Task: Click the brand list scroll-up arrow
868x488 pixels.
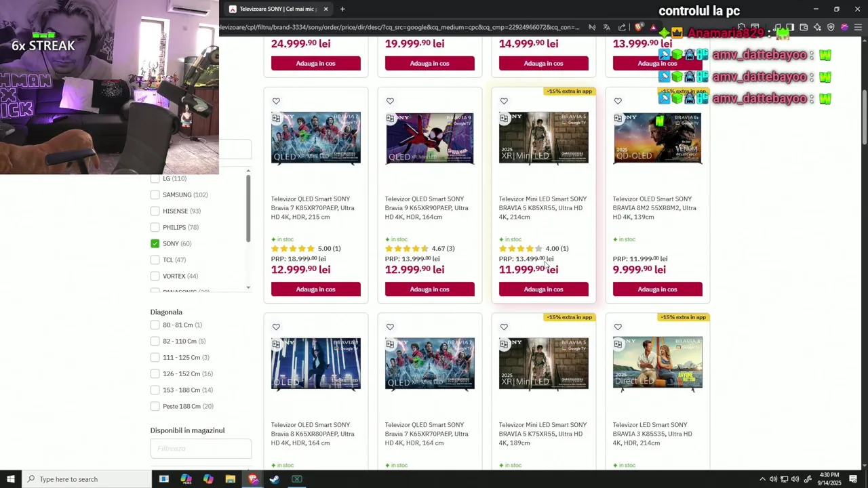Action: click(x=248, y=171)
